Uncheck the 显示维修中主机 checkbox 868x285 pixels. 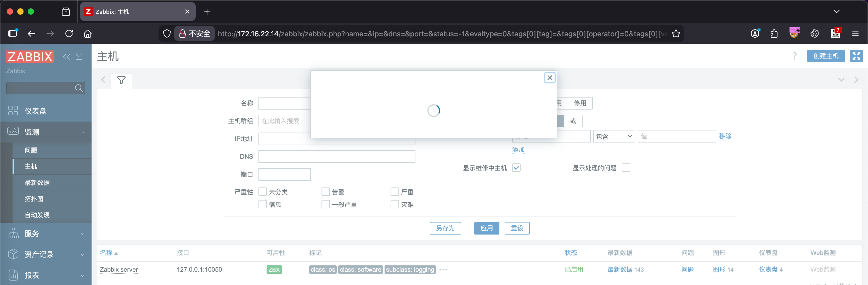(x=516, y=168)
